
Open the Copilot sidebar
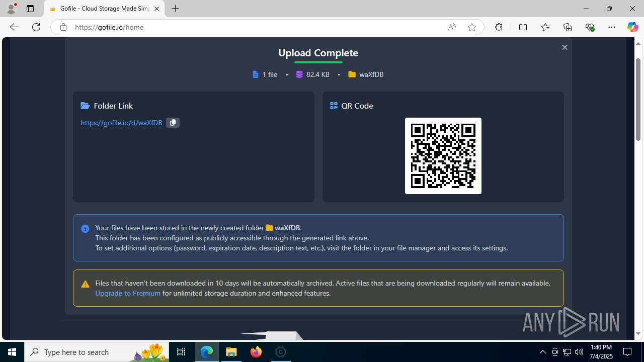pos(632,27)
